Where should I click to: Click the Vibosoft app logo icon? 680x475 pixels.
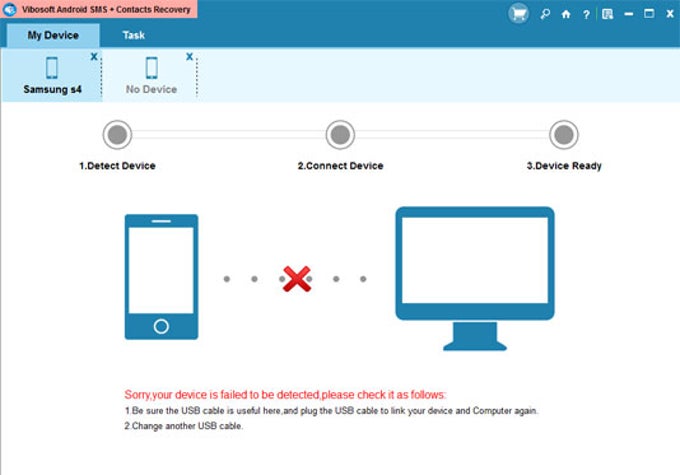point(10,9)
